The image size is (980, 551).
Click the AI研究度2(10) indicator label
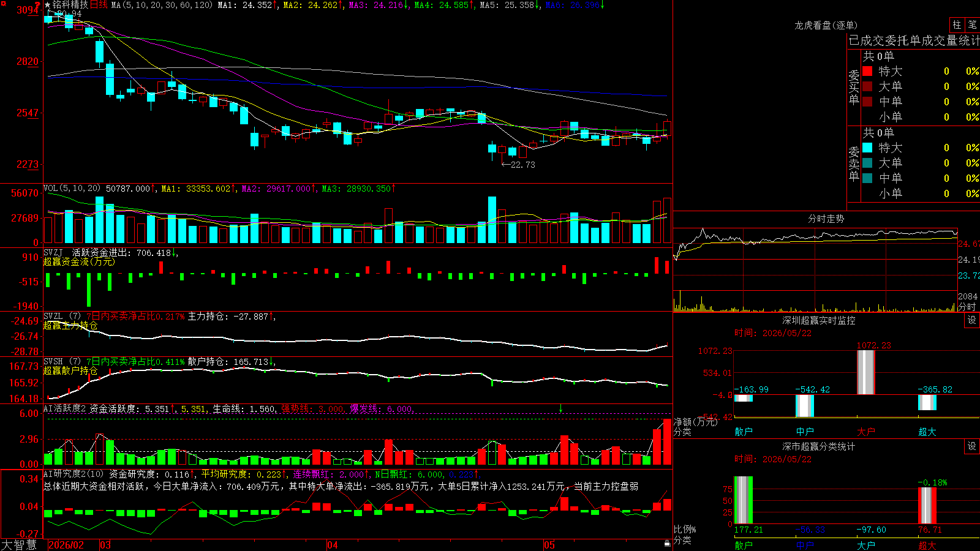pos(73,474)
